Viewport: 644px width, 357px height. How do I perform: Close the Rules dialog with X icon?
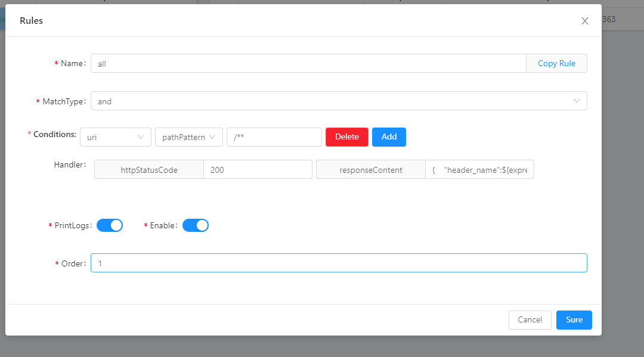click(585, 21)
